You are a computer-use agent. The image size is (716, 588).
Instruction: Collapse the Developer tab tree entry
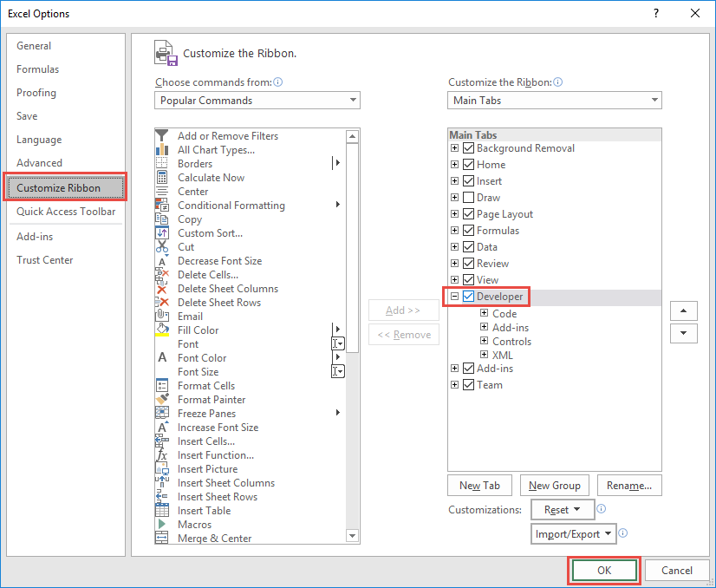tap(453, 296)
